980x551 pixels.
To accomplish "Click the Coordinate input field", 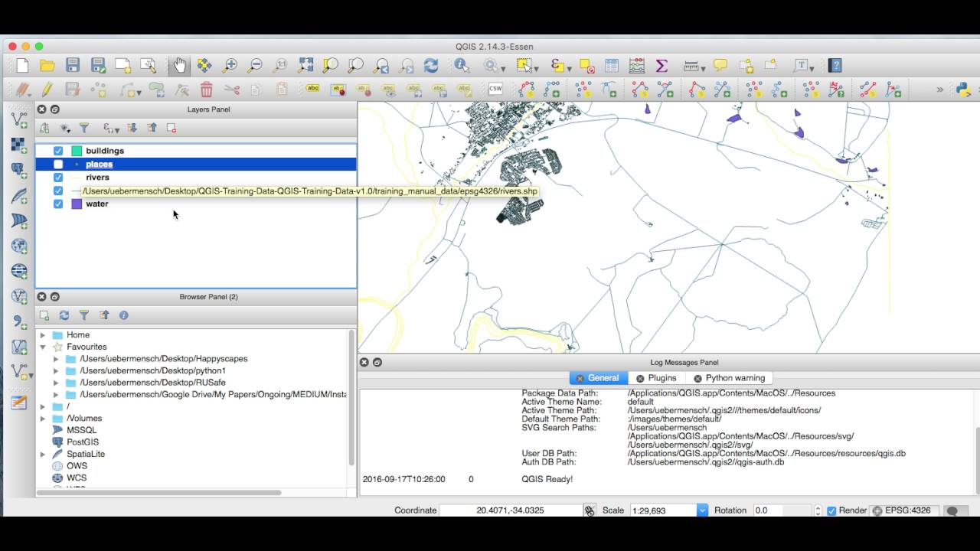I will (510, 510).
